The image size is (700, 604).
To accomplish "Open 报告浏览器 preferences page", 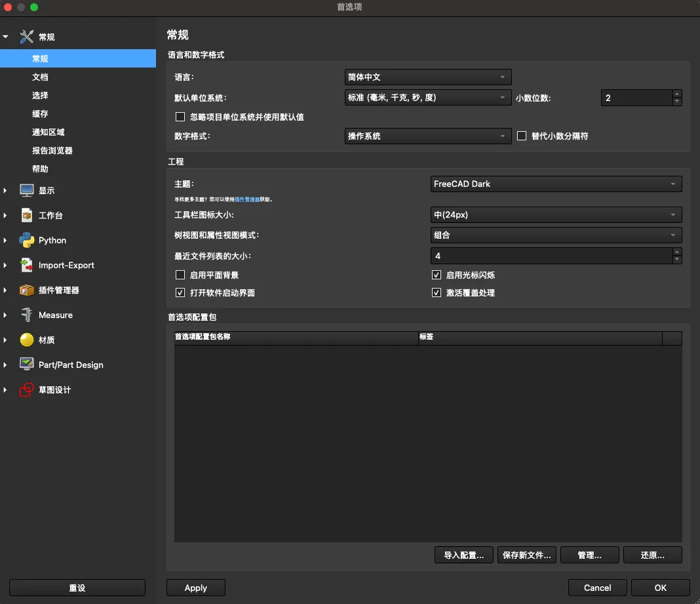I will click(x=52, y=151).
